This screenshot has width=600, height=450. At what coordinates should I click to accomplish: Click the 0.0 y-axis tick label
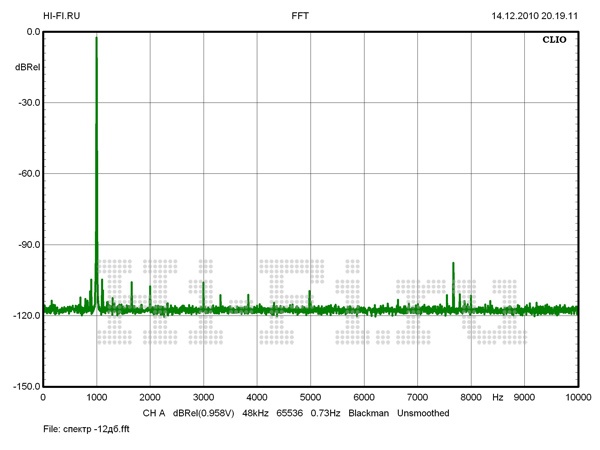pos(32,31)
